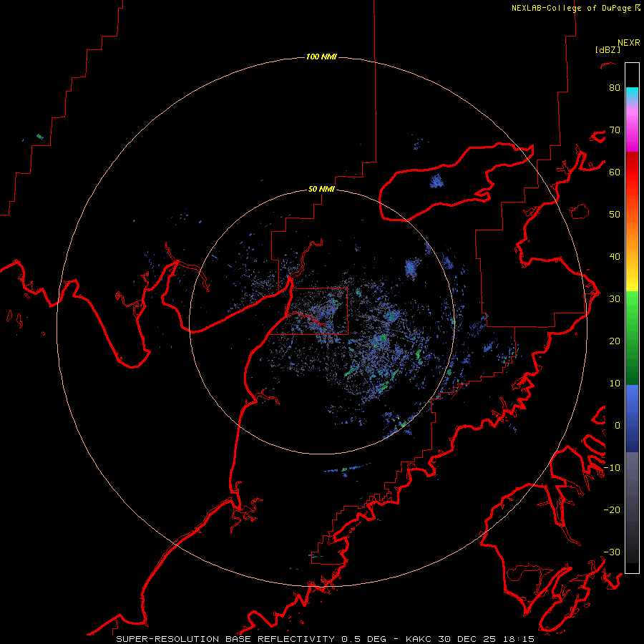Click the [dBZ] units label
The image size is (644, 644).
pyautogui.click(x=608, y=49)
